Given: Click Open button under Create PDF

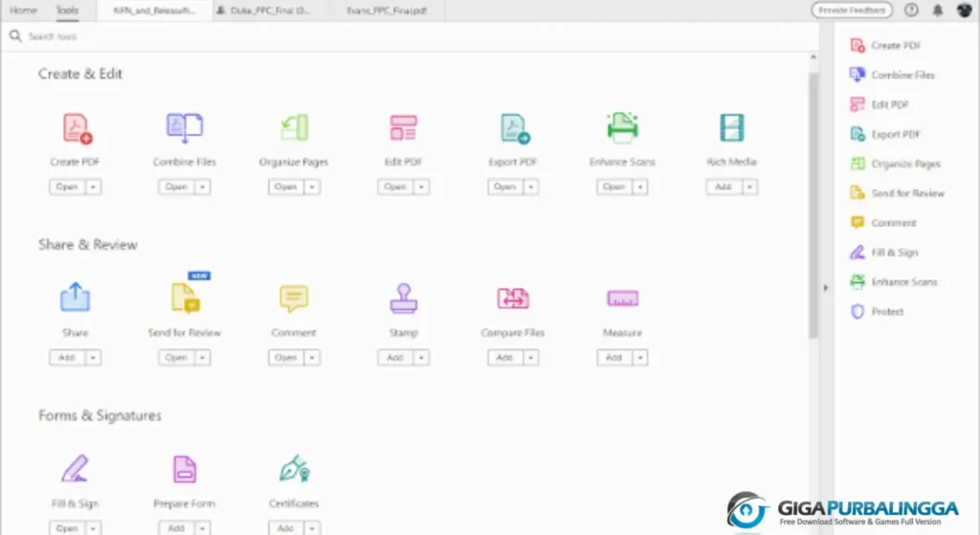Looking at the screenshot, I should coord(67,187).
